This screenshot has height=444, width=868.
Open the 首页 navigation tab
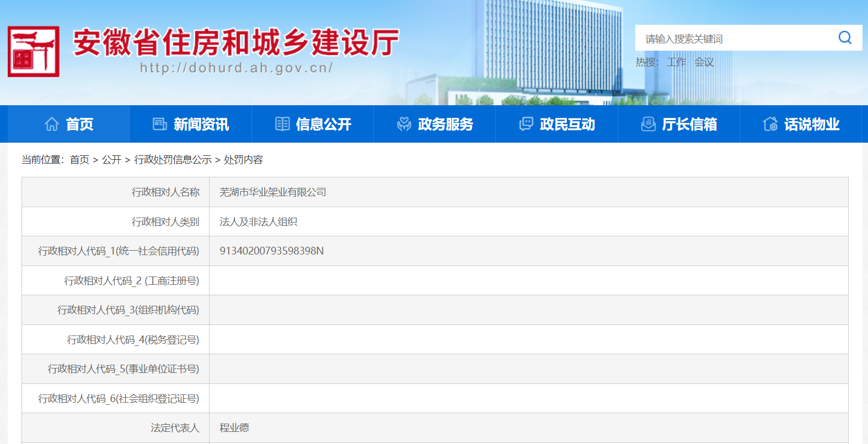tap(68, 124)
